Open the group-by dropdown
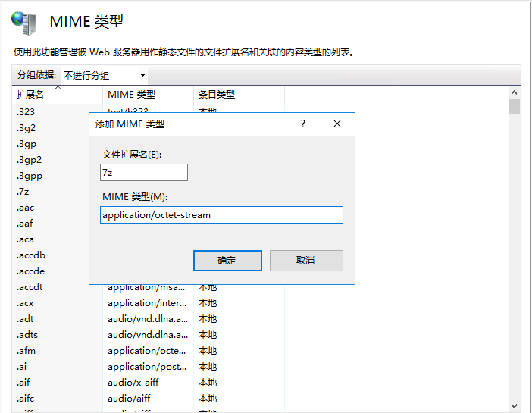532x413 pixels. (x=104, y=76)
